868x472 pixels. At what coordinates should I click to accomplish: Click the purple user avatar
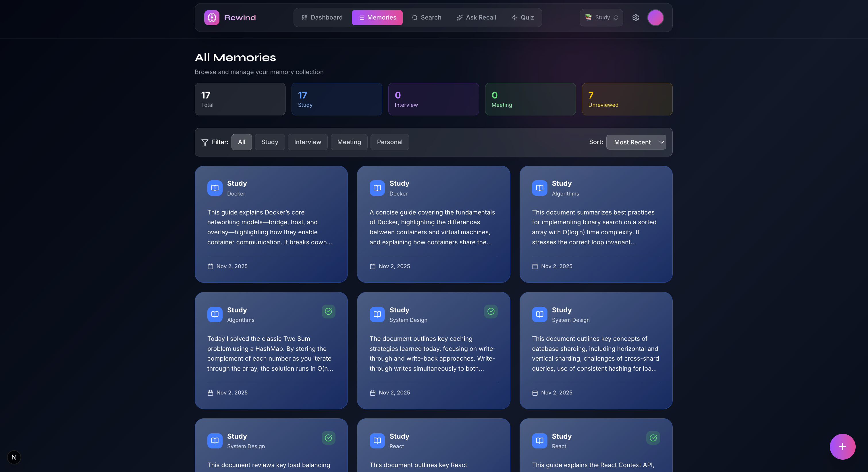(x=655, y=18)
